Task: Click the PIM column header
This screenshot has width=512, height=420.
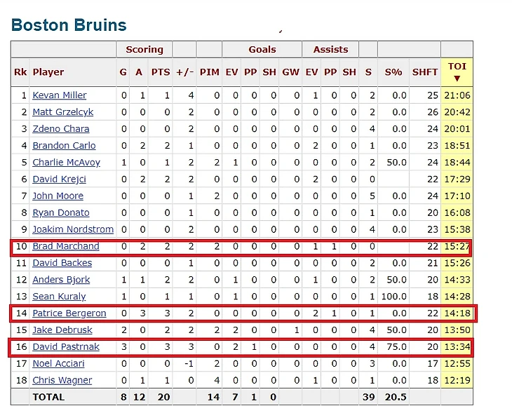Action: (209, 72)
